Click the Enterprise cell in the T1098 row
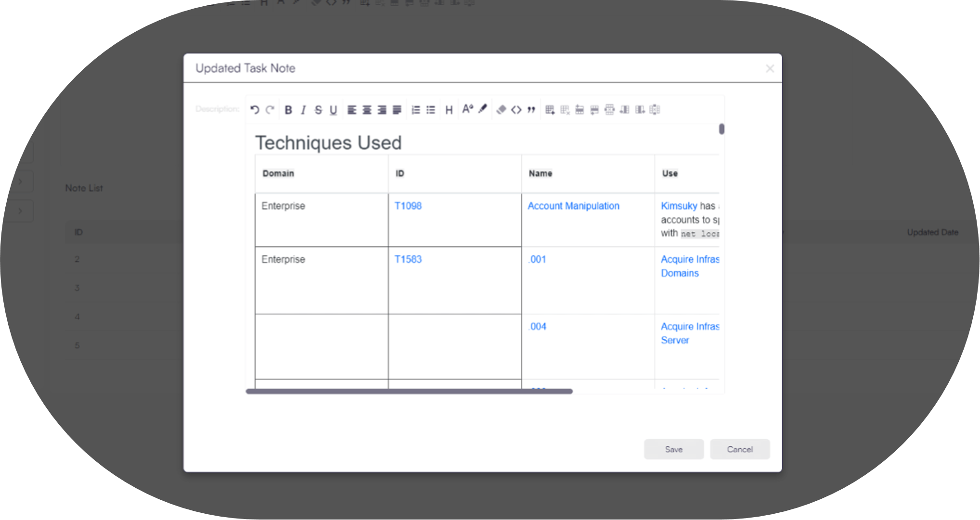This screenshot has height=520, width=980. coord(322,220)
